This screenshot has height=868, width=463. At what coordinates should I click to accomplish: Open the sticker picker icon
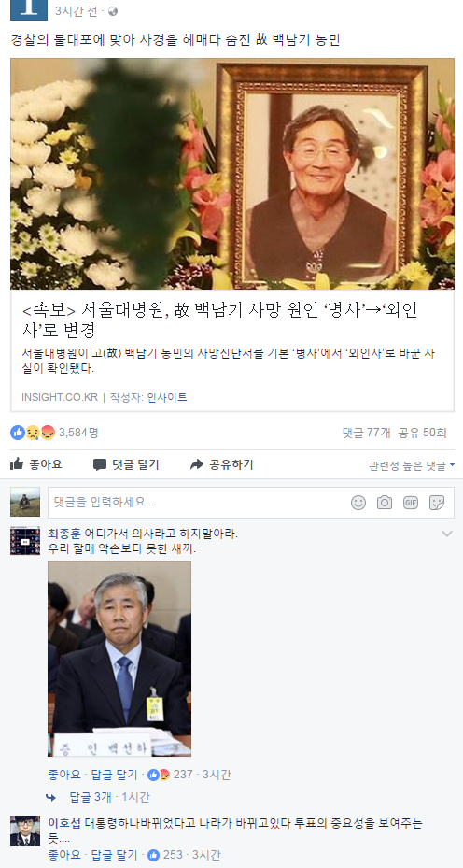(437, 503)
